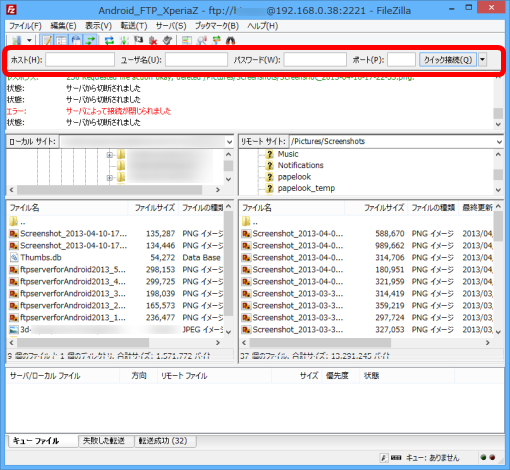
Task: Open the ヘルプ(H) menu
Action: (262, 26)
